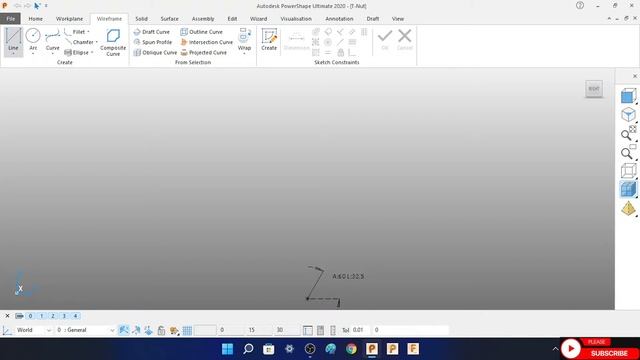Select the Line tool in the Create group

pos(13,41)
